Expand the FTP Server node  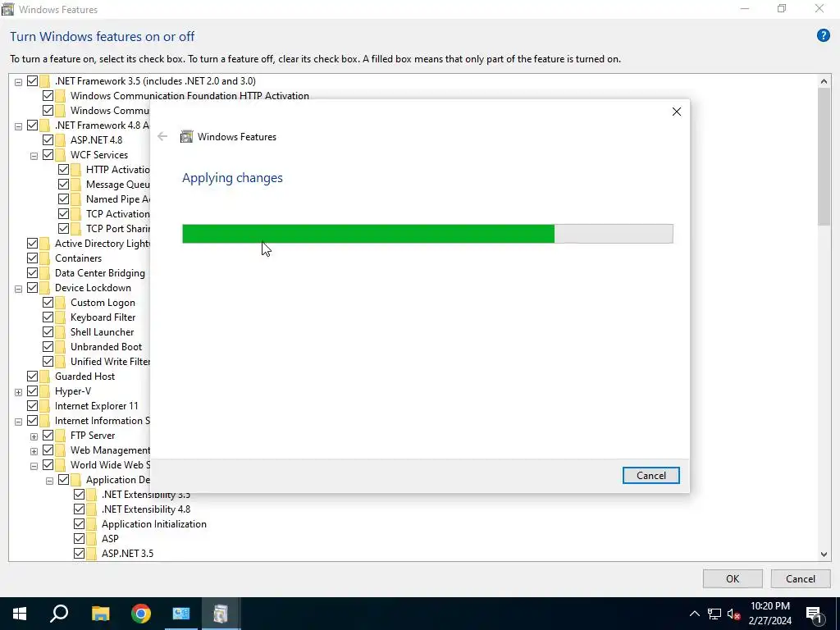coord(34,436)
